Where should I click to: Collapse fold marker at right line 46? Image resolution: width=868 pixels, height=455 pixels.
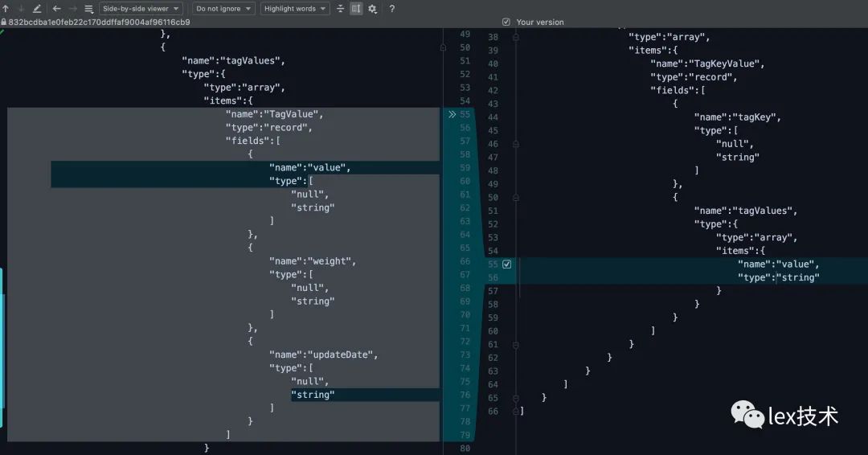[x=515, y=144]
